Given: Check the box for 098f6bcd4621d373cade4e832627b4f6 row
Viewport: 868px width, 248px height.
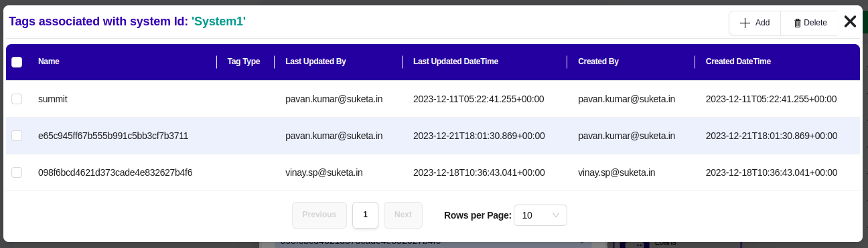Looking at the screenshot, I should pos(17,172).
